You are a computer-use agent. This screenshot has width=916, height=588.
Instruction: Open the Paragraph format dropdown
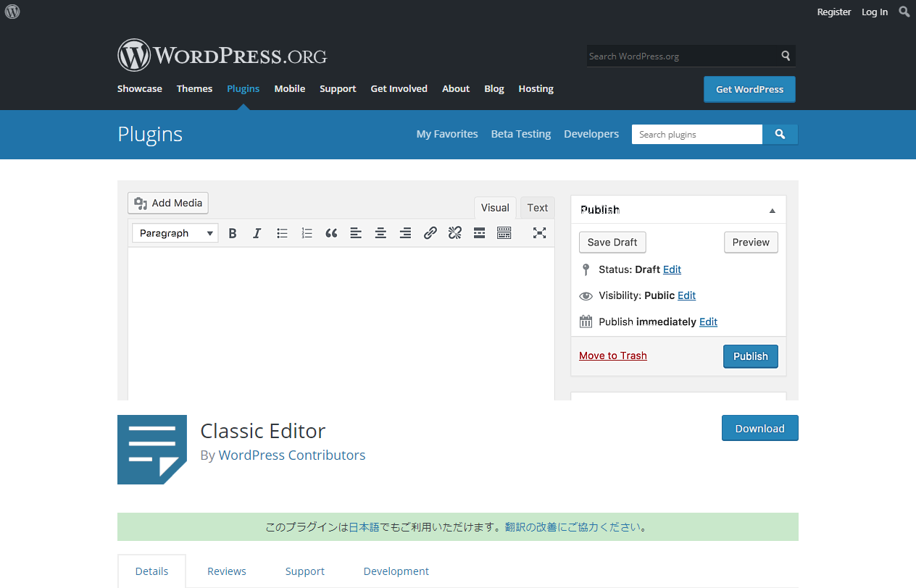(x=175, y=233)
